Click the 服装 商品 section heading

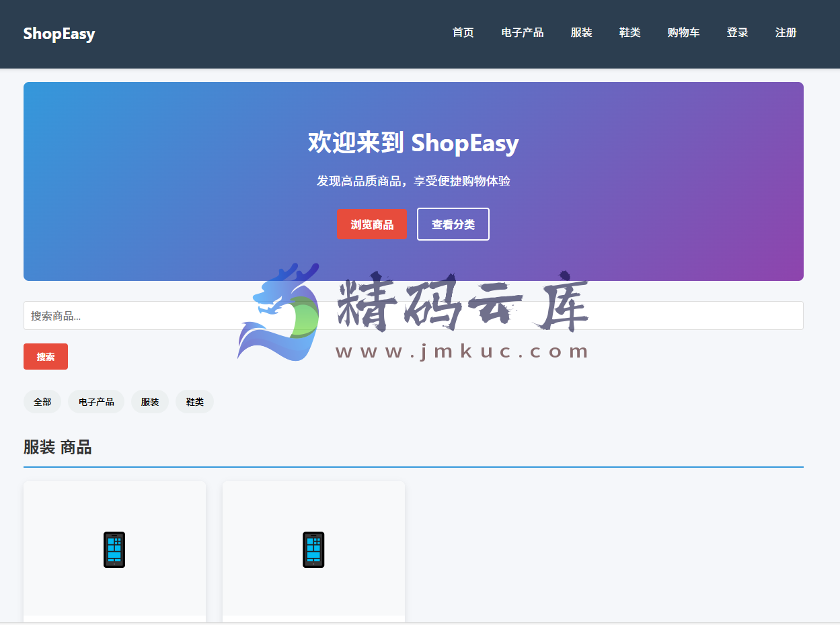pyautogui.click(x=58, y=448)
